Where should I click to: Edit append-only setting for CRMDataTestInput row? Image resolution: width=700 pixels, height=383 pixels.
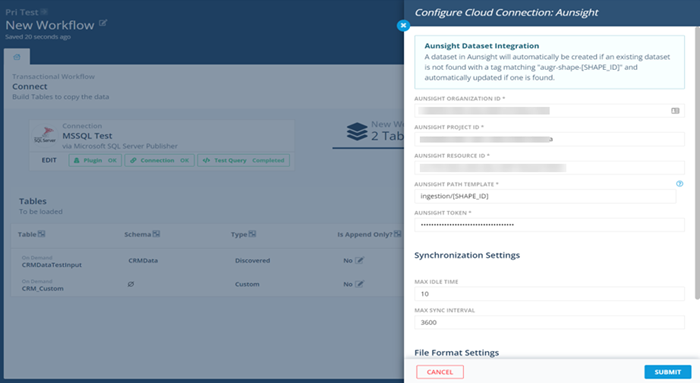coord(359,260)
